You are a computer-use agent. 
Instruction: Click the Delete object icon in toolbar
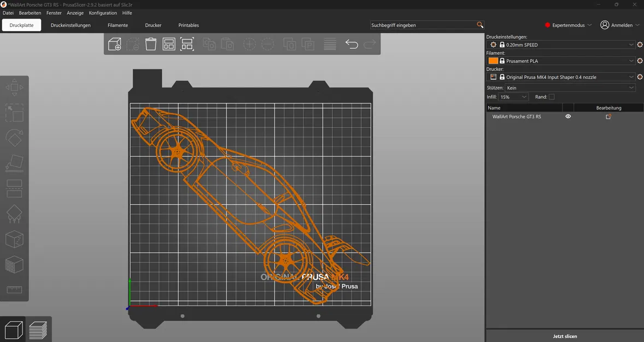[x=133, y=44]
